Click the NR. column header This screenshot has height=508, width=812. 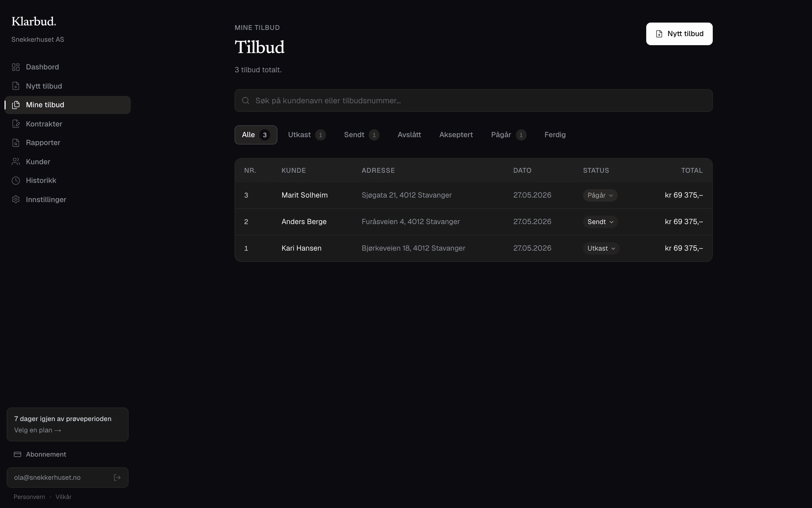click(x=250, y=170)
